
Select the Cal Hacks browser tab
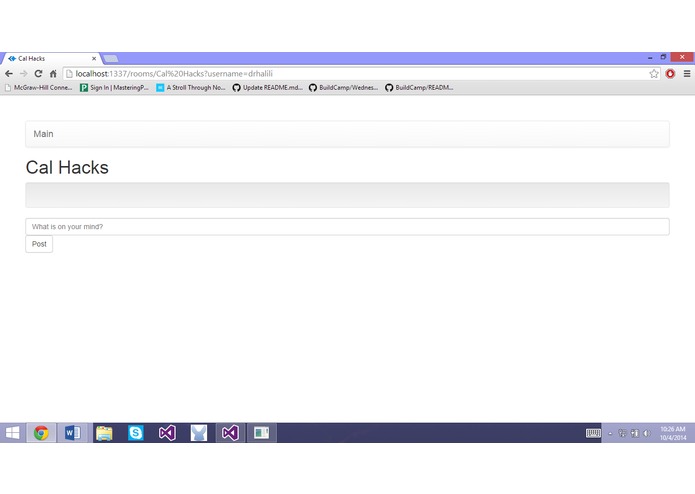(x=51, y=58)
